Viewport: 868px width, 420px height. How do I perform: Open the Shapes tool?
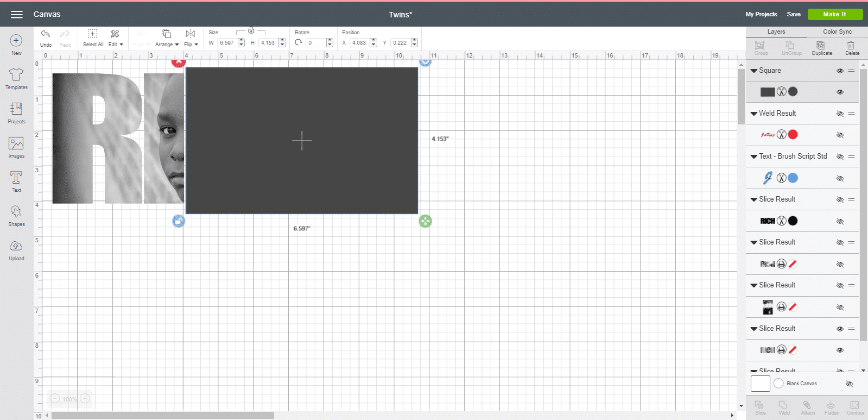[16, 215]
